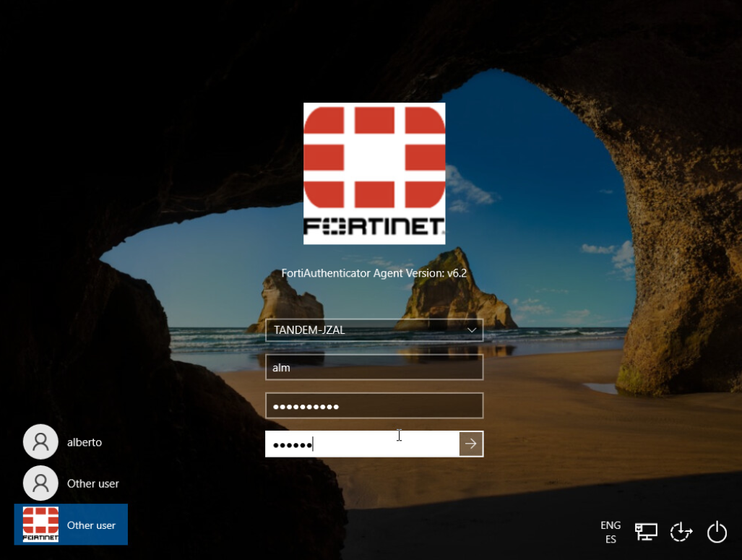Open the power options icon
742x560 pixels.
point(716,532)
